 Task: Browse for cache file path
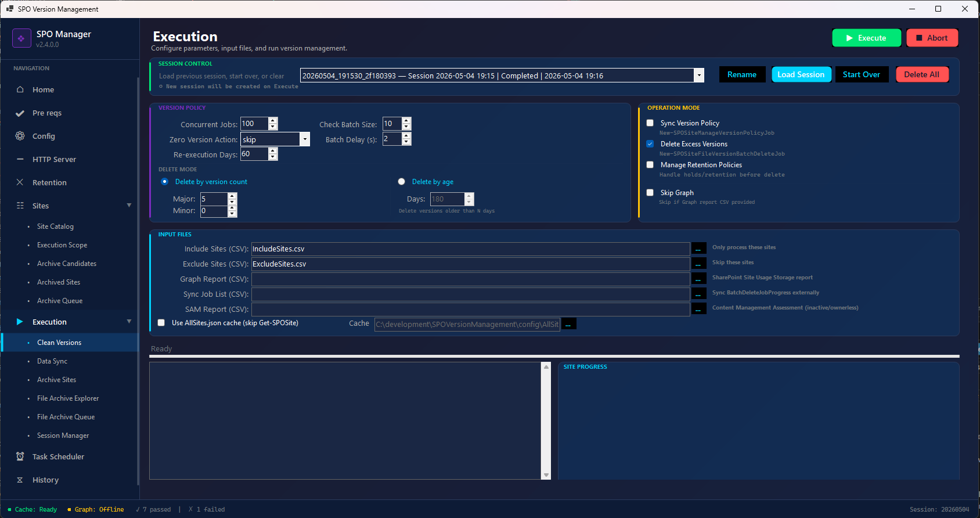coord(568,324)
